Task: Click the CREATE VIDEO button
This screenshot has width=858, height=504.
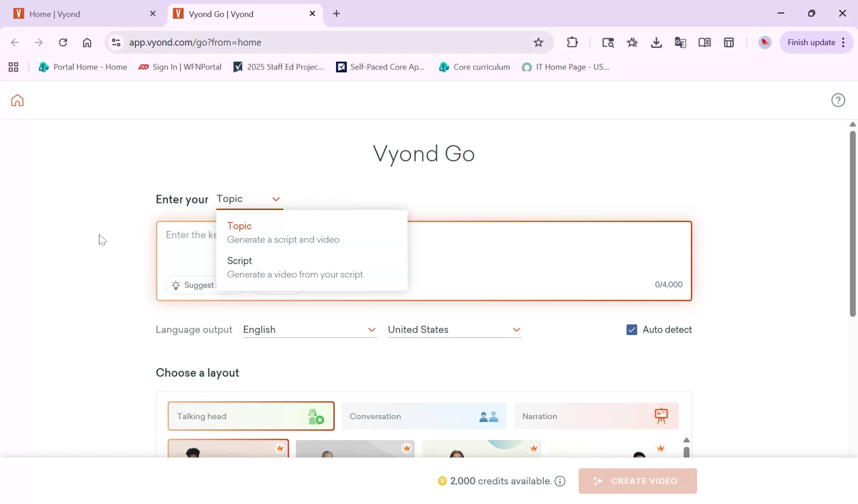Action: (x=637, y=481)
